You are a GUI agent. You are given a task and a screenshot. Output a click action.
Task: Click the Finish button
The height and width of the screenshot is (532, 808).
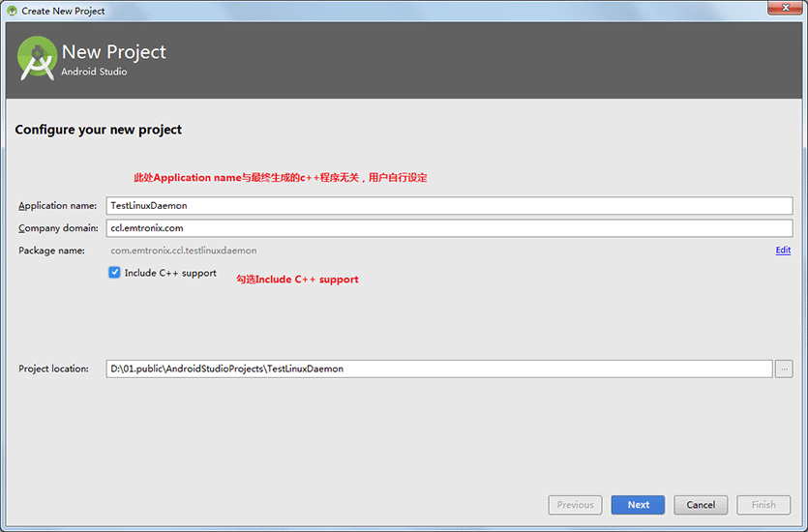point(763,505)
